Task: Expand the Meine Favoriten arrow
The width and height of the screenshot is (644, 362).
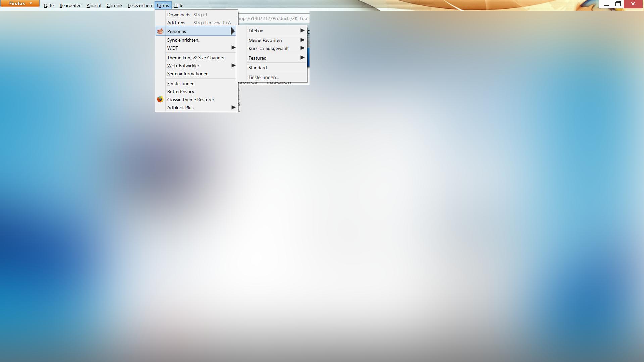Action: tap(302, 40)
